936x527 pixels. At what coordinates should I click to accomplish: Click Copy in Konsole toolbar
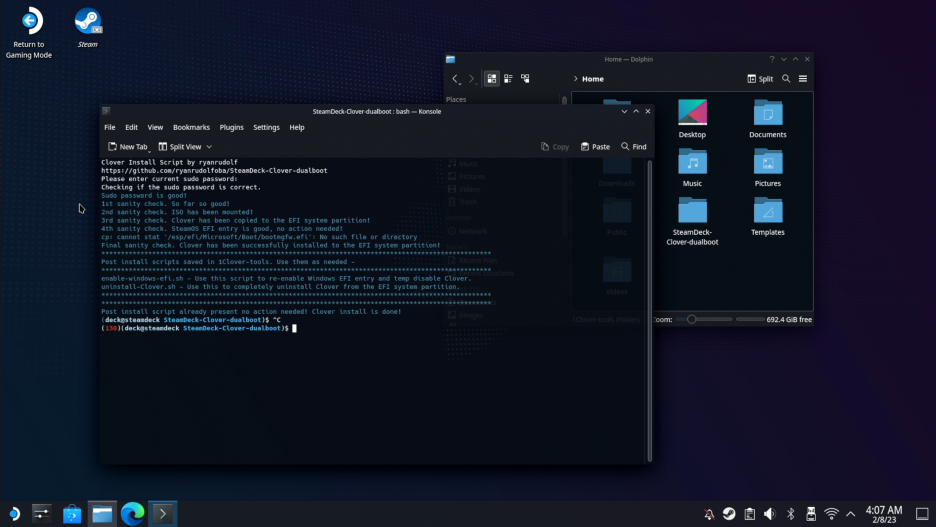555,147
